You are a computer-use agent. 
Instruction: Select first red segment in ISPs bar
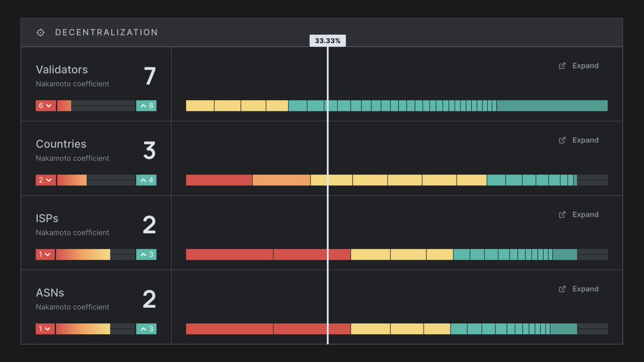230,254
